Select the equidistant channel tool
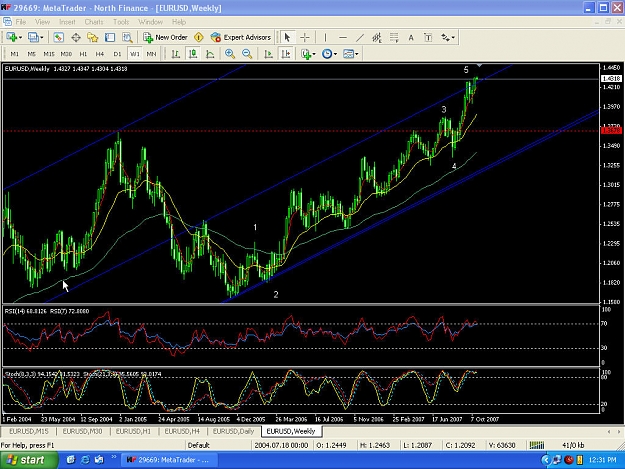Screen dimensions: 625x469 377,37
